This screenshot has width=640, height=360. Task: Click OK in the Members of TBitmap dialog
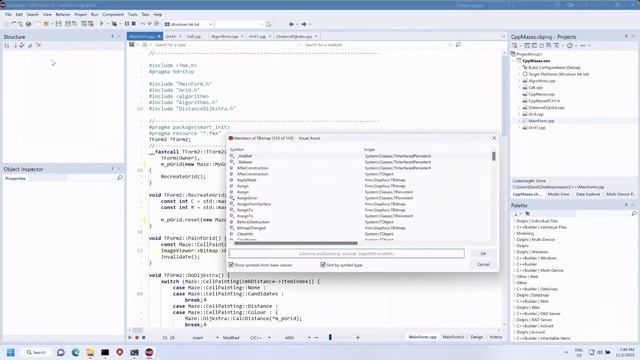[x=483, y=253]
